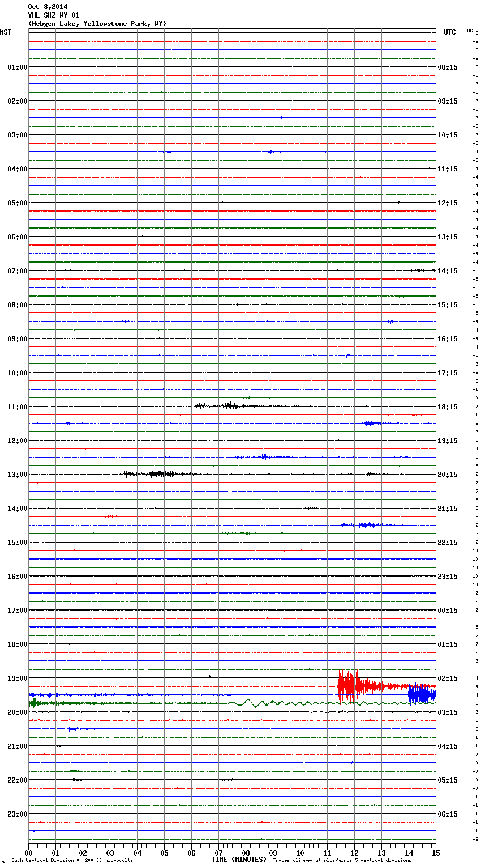
Task: Click the '23:15' UTC time label
Action: pos(448,576)
